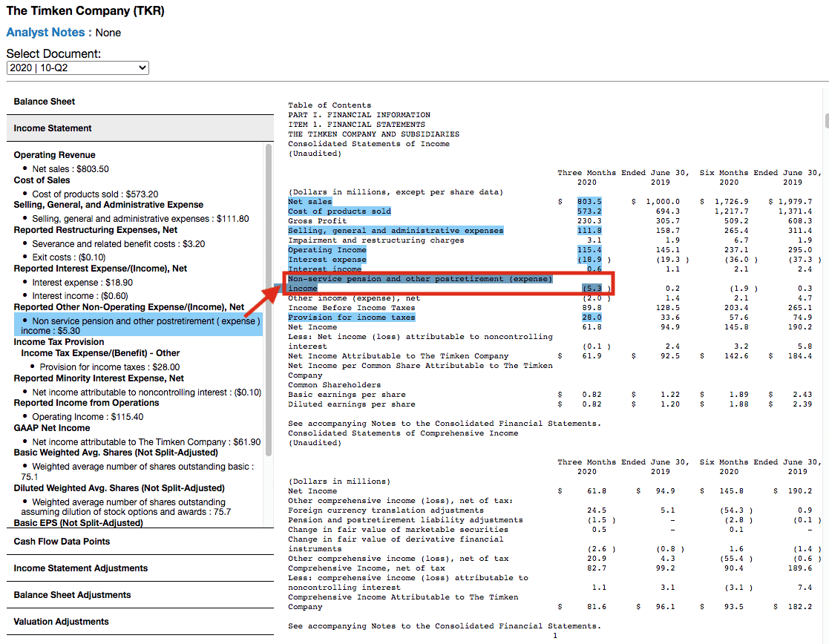829x644 pixels.
Task: Expand the Valuation Adjustments section
Action: coord(140,622)
